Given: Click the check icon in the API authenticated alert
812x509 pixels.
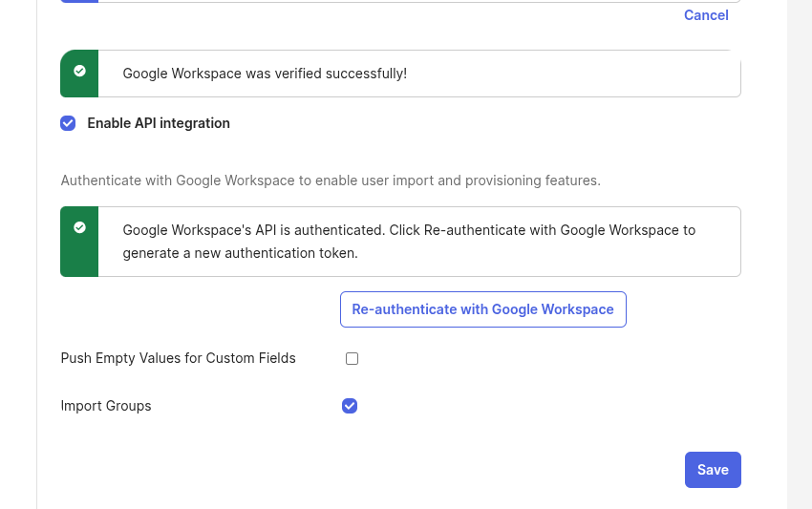Looking at the screenshot, I should [x=79, y=227].
